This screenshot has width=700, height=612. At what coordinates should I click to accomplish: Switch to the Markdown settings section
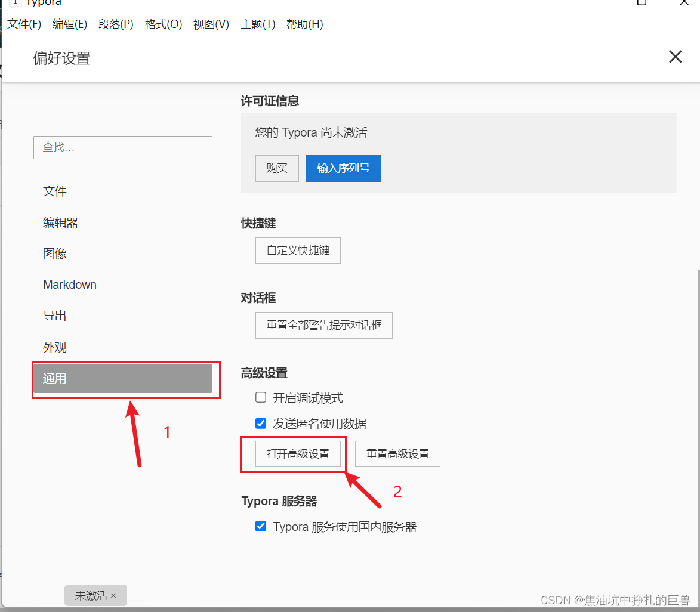point(70,285)
